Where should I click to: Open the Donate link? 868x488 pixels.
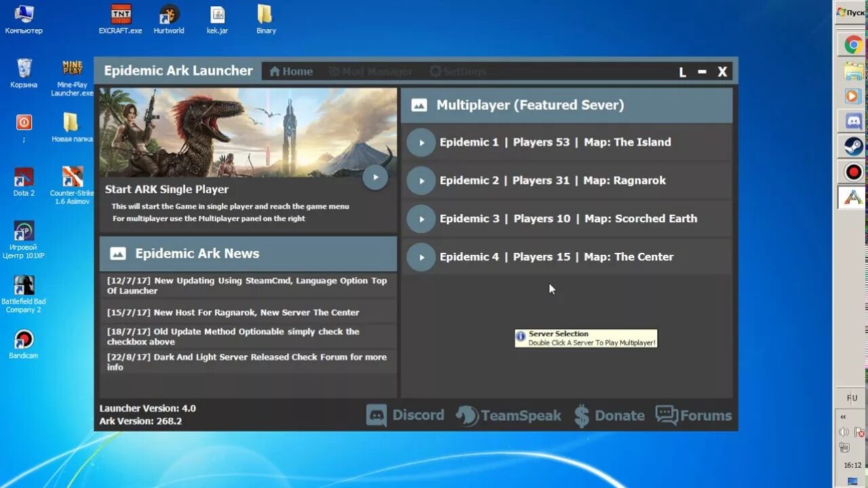pyautogui.click(x=609, y=415)
